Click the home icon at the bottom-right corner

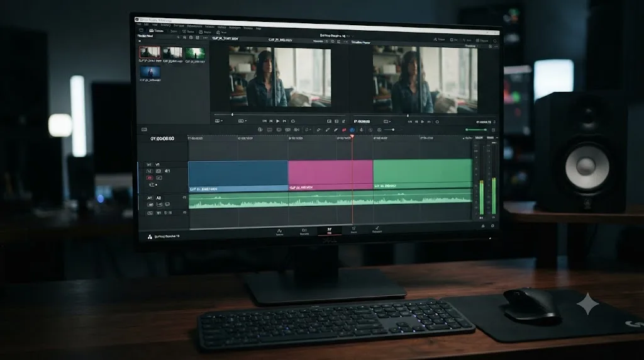pos(482,225)
